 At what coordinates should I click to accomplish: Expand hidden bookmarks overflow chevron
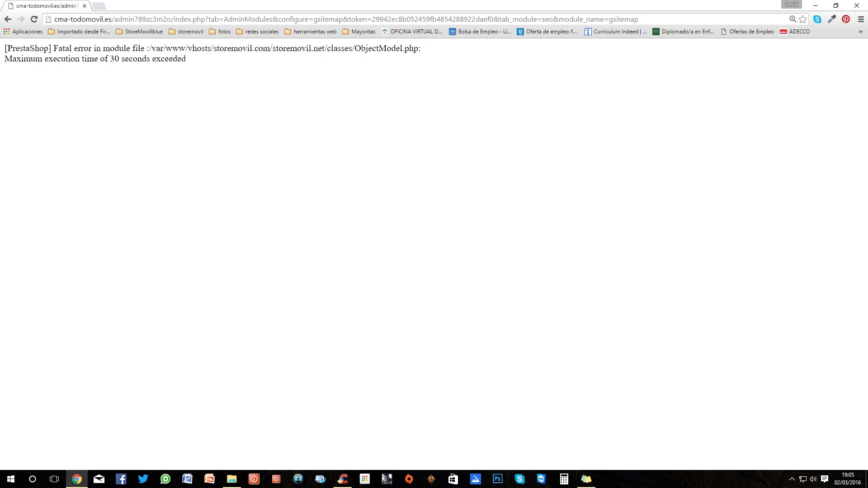[x=860, y=32]
